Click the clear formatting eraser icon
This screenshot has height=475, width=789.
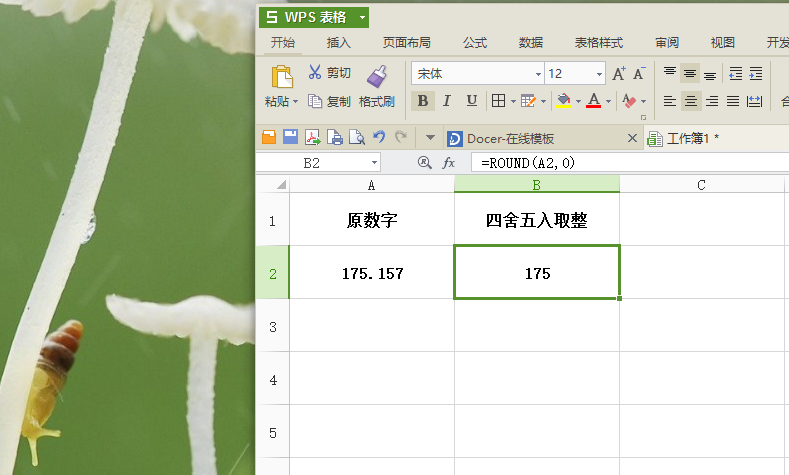click(x=629, y=101)
